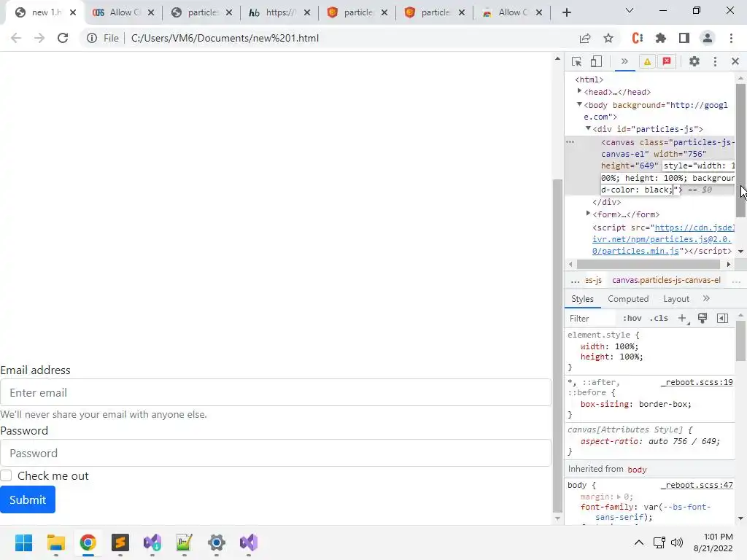The image size is (747, 560).
Task: Toggle the browser side panel icon
Action: click(684, 38)
